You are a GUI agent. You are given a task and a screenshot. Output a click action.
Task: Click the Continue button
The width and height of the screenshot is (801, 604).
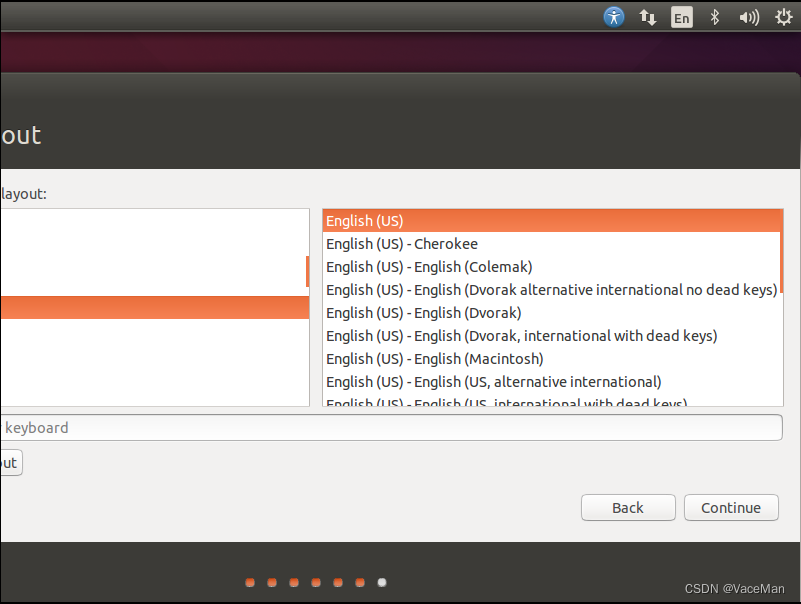pyautogui.click(x=731, y=507)
